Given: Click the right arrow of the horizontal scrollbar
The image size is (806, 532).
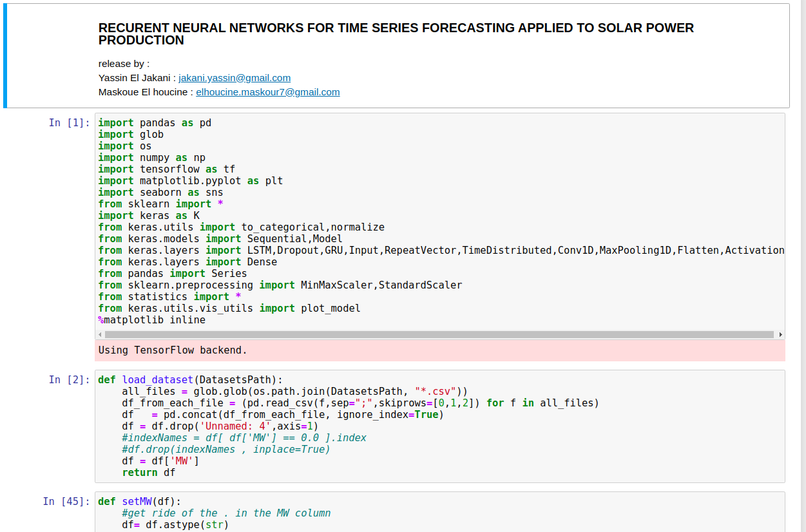Looking at the screenshot, I should [780, 334].
